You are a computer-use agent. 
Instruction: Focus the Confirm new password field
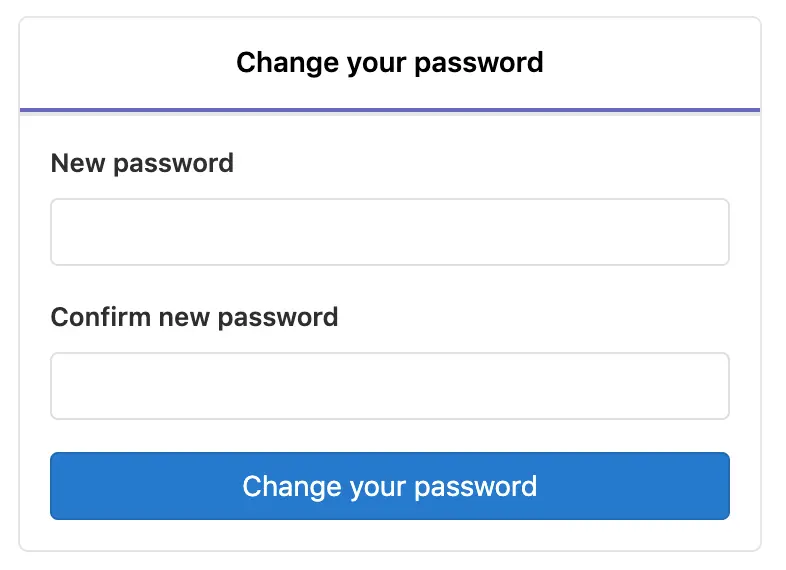coord(389,386)
